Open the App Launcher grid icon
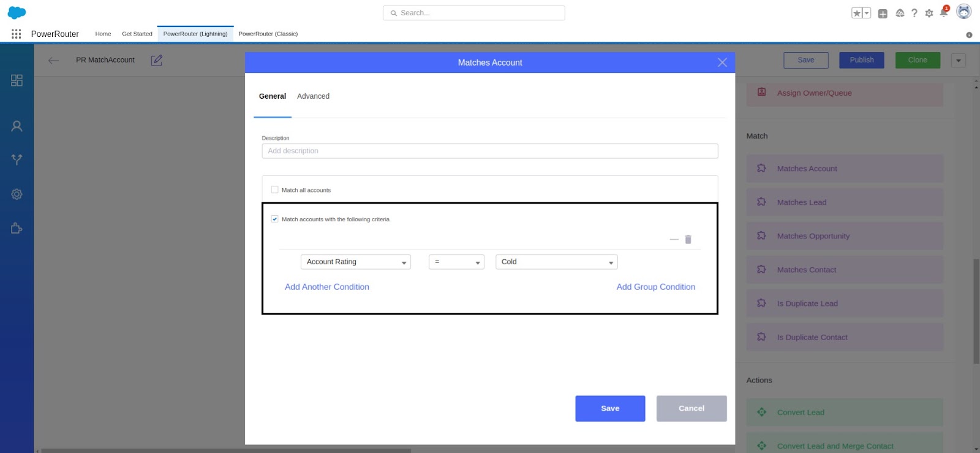Screen dimensions: 980x453 (x=17, y=34)
